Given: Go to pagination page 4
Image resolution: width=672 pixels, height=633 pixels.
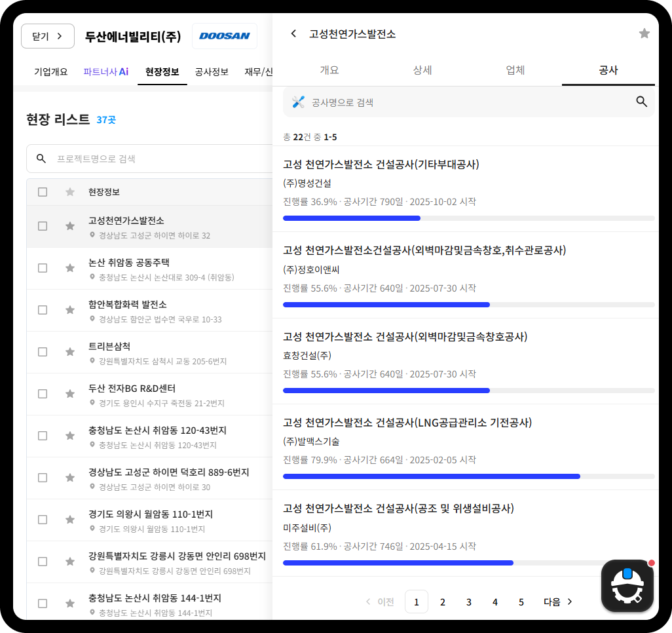Looking at the screenshot, I should pyautogui.click(x=495, y=602).
